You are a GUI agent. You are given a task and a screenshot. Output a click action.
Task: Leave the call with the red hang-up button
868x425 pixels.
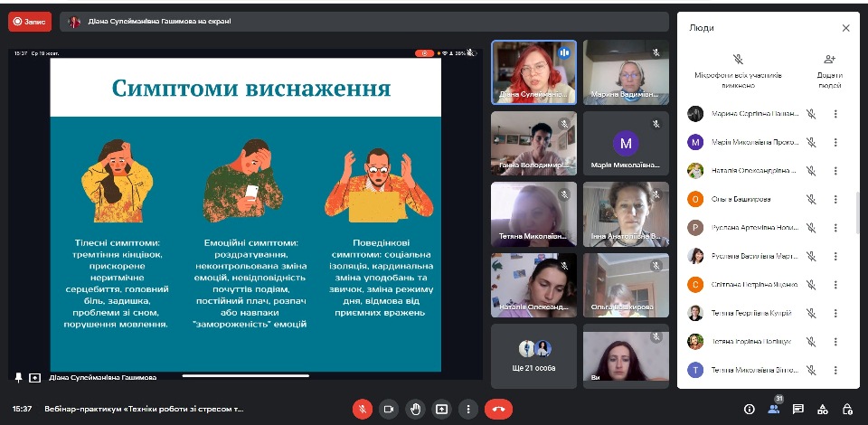[499, 409]
